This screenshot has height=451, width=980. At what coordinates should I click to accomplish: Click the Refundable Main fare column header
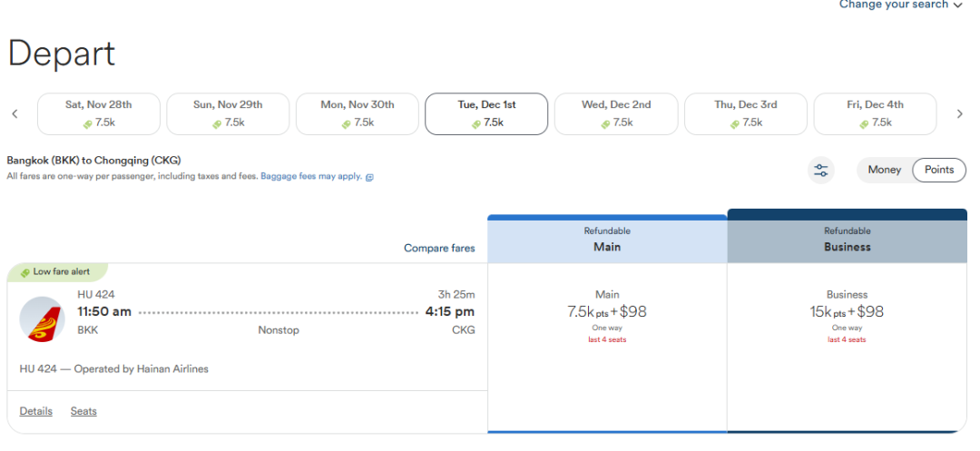pos(607,240)
